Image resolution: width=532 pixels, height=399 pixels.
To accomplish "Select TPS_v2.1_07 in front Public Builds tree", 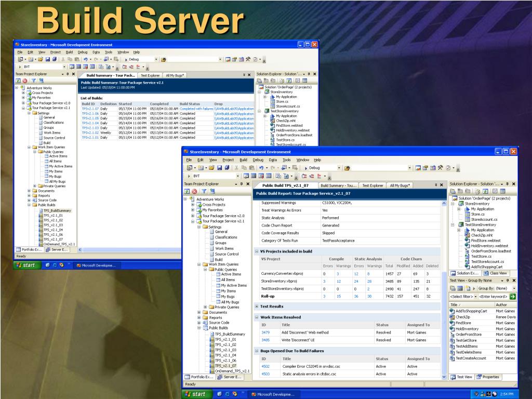I will [x=227, y=366].
